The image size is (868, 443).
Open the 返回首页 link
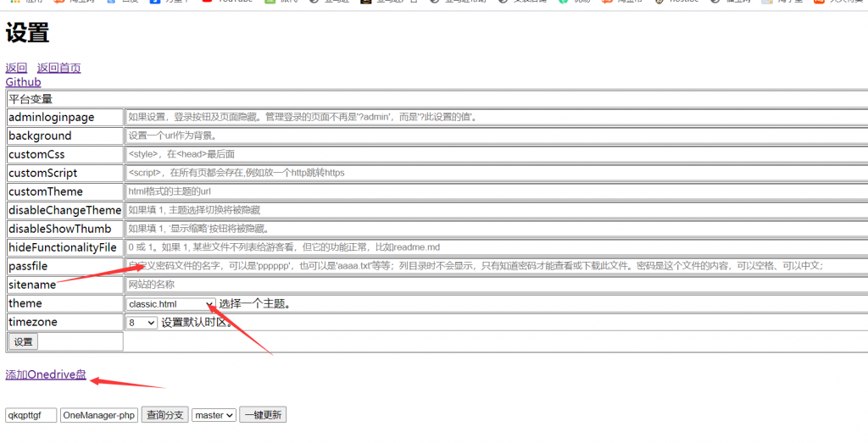pos(58,68)
